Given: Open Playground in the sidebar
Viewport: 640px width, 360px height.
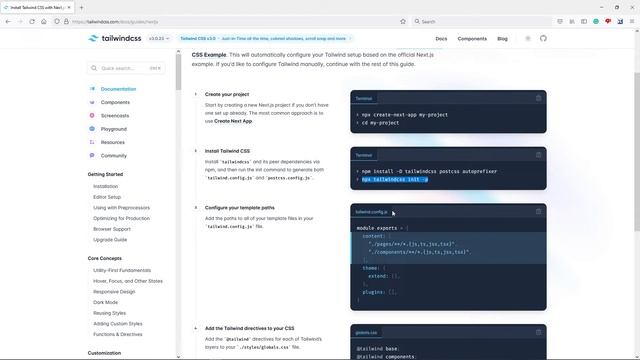Looking at the screenshot, I should 113,129.
